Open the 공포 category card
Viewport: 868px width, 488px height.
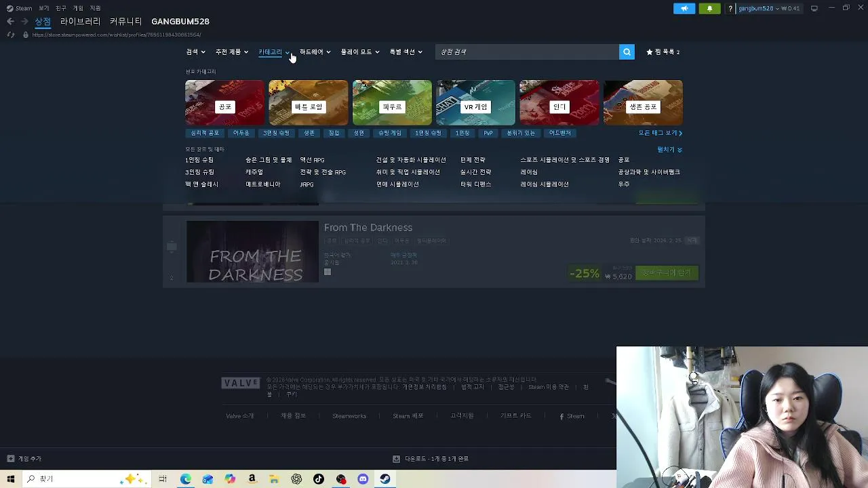(x=225, y=102)
